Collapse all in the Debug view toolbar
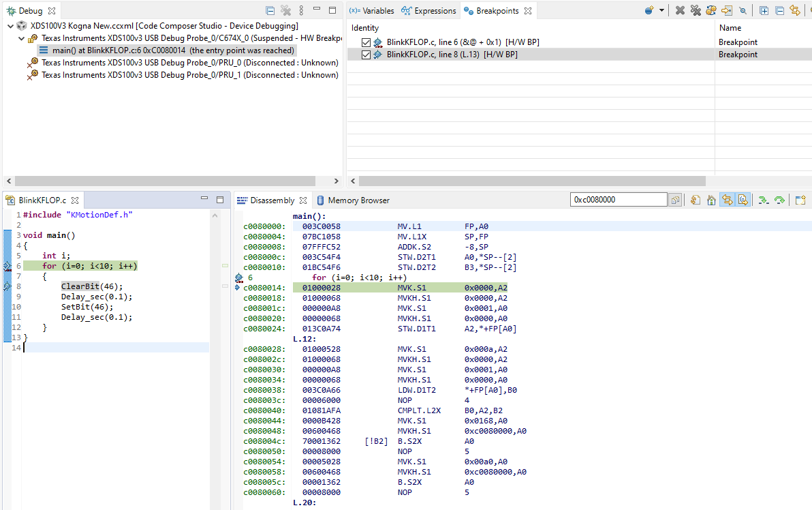The height and width of the screenshot is (510, 812). point(270,11)
